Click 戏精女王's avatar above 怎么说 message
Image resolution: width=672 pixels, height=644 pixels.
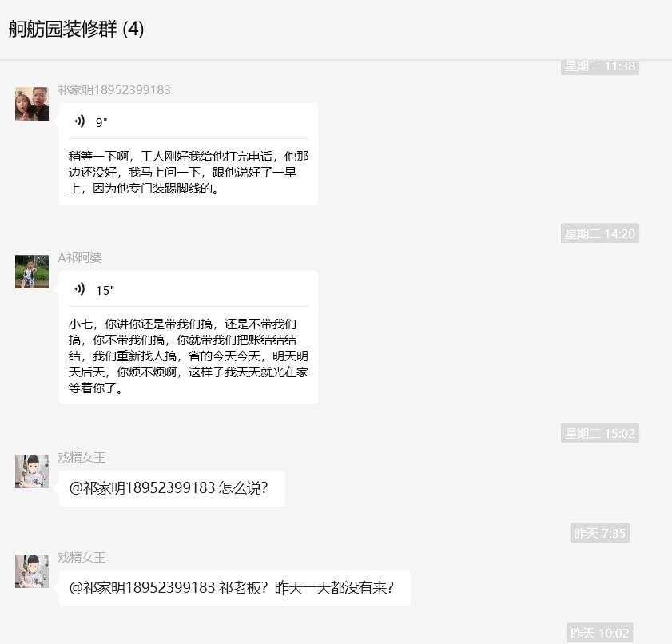[32, 471]
